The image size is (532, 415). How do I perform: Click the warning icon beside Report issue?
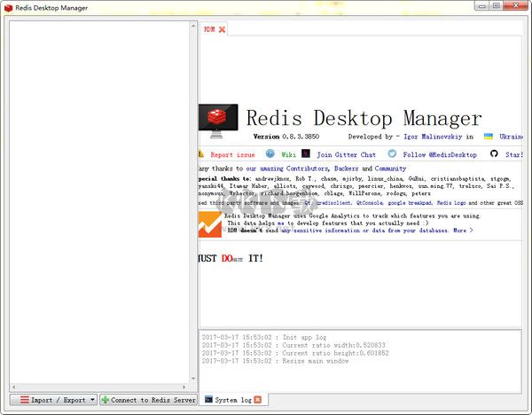(x=201, y=154)
